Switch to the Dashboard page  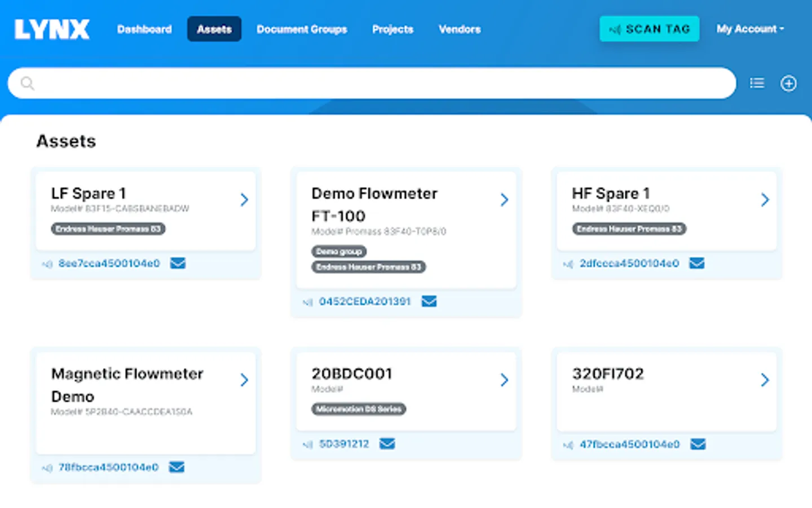(144, 29)
